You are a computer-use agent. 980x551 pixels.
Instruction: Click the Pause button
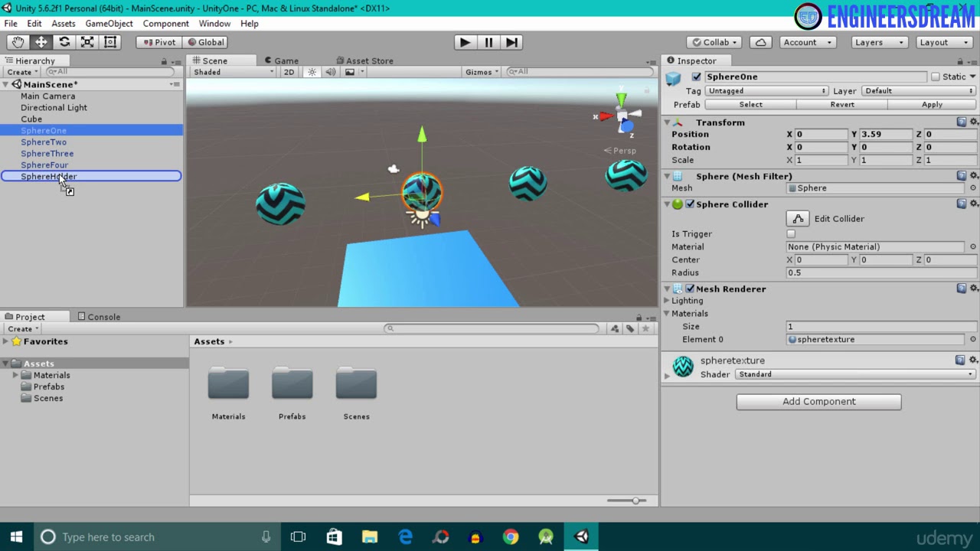488,42
